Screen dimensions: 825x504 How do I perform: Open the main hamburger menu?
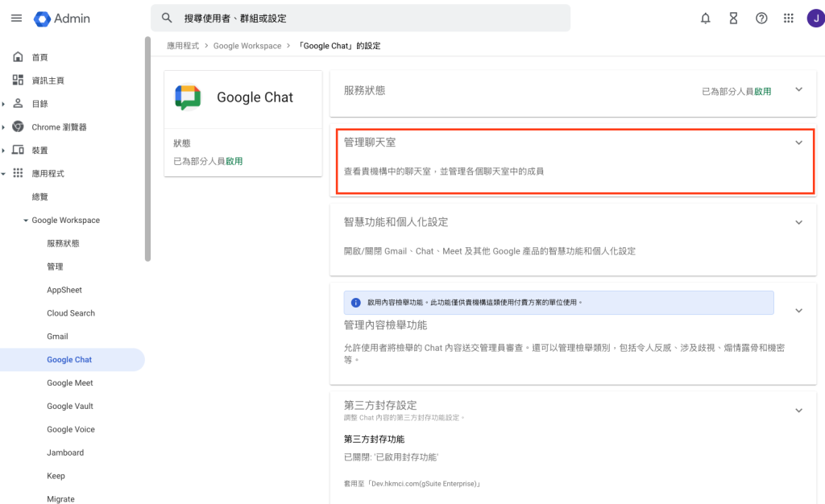(x=16, y=19)
